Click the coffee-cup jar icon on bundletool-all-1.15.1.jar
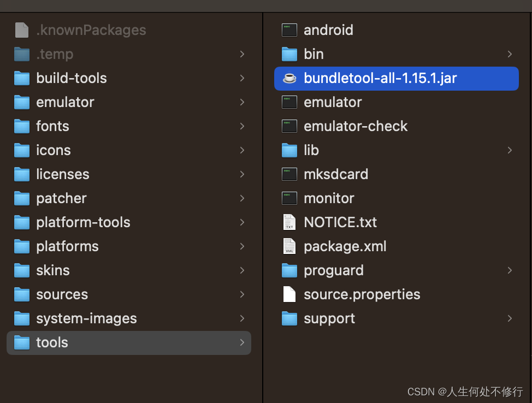532x403 pixels. click(x=289, y=78)
